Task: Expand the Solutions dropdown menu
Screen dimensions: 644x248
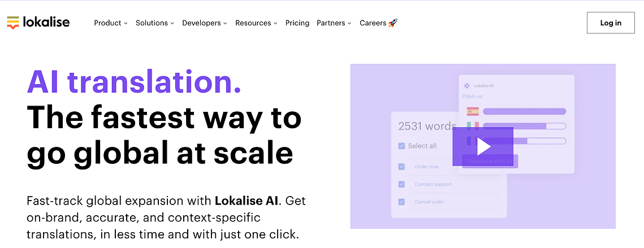Action: click(x=155, y=23)
